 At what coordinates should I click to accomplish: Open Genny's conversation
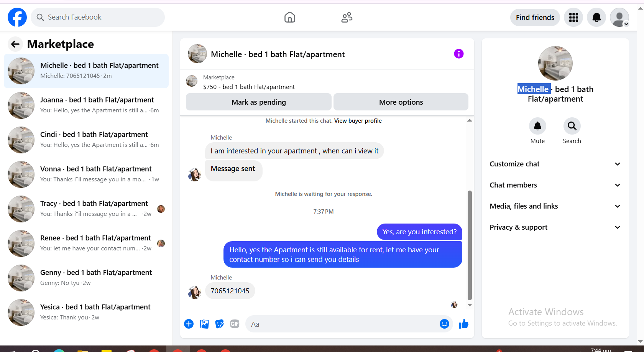[86, 278]
